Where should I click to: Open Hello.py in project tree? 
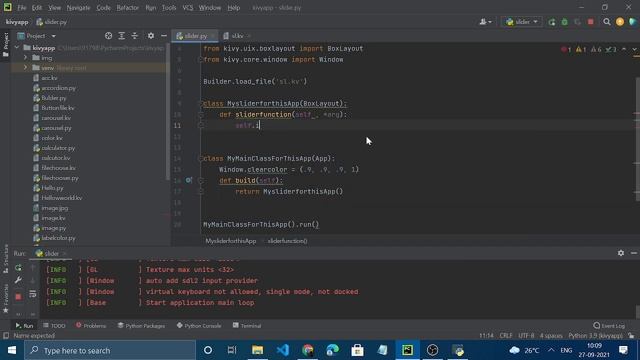click(x=52, y=188)
